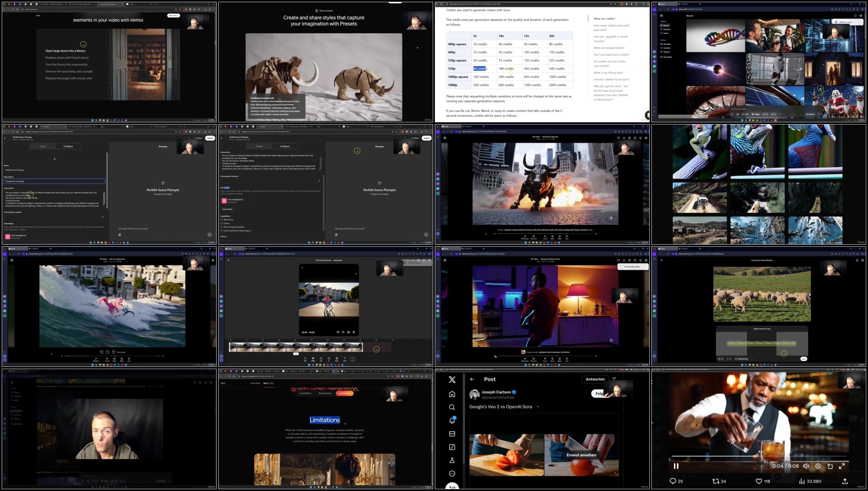Select the Capabilities pill on the Veo page
Viewport: 868px width, 491px height.
(305, 393)
